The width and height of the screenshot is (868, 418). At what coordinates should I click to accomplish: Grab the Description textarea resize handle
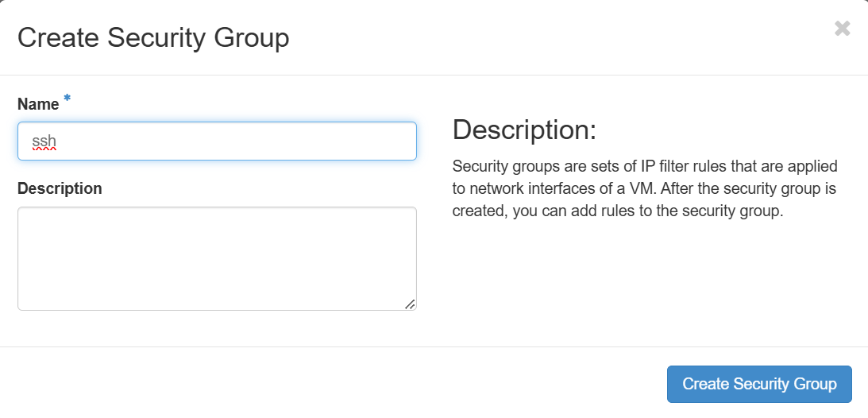pyautogui.click(x=410, y=304)
